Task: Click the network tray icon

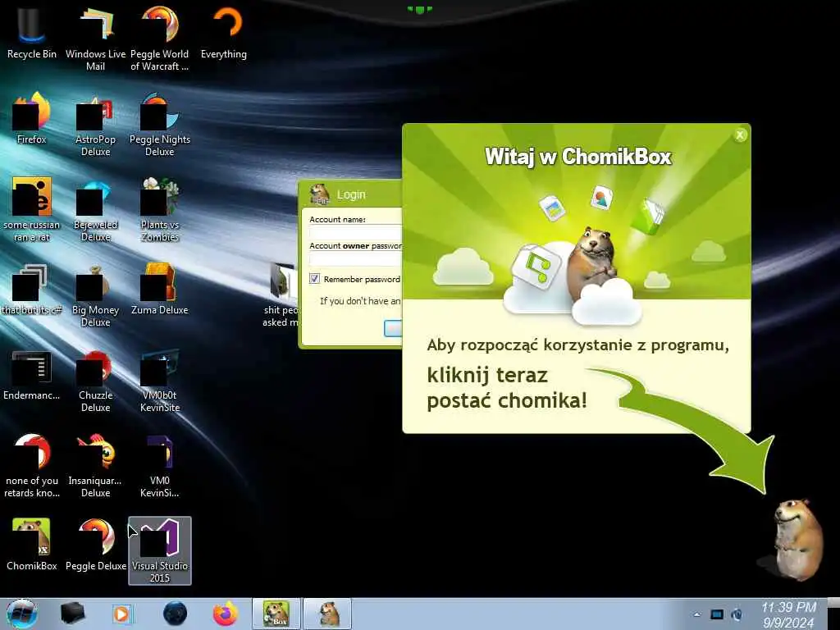Action: click(x=717, y=614)
